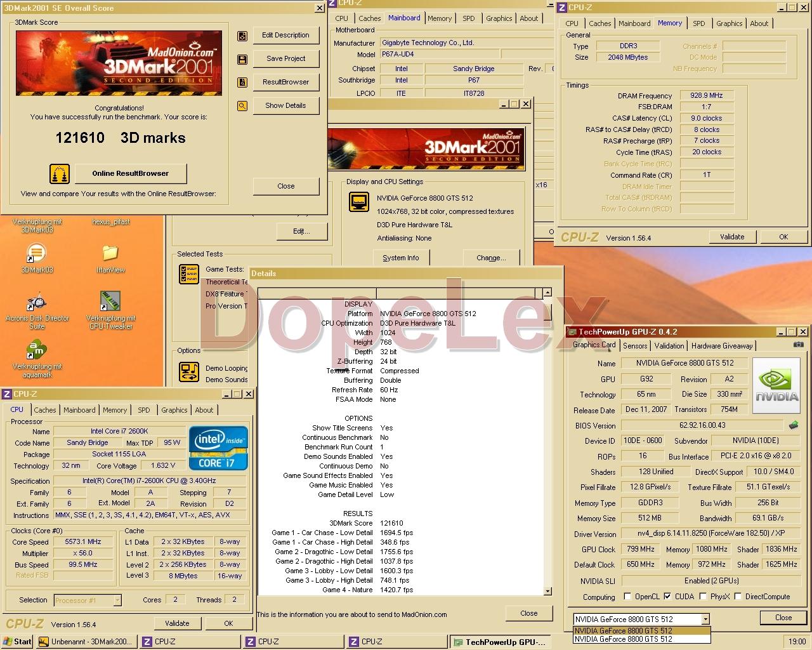The width and height of the screenshot is (812, 650).
Task: Click the Details list scrollbar up arrow
Action: click(547, 293)
